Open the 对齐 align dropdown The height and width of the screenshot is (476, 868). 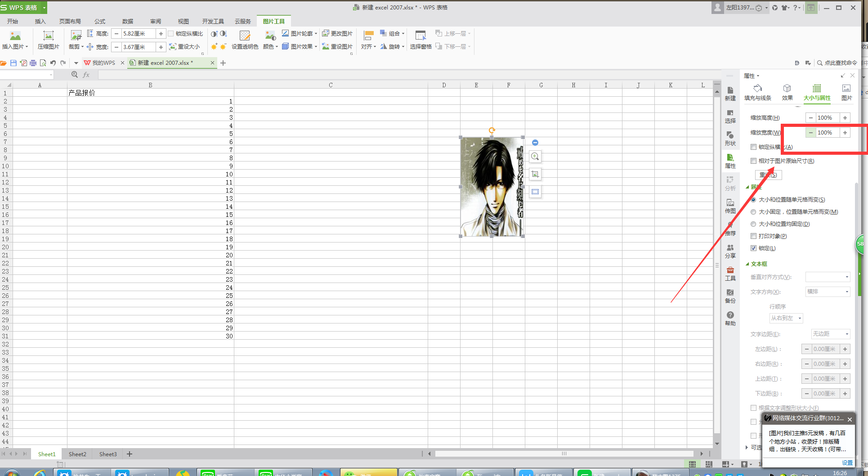(368, 40)
